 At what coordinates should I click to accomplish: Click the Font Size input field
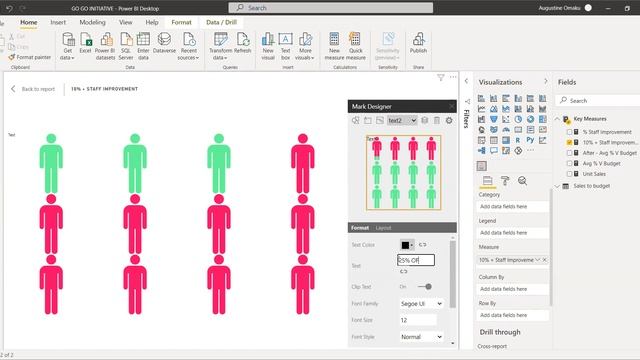pos(418,320)
